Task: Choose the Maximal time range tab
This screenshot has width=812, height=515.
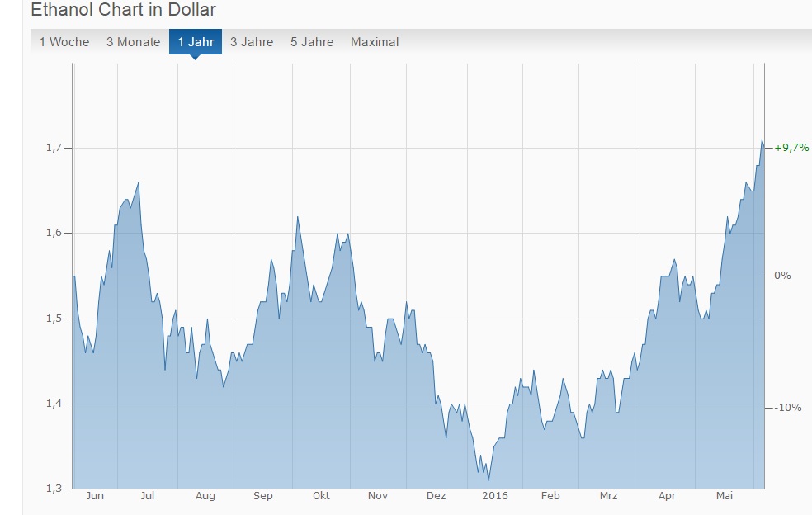Action: coord(375,42)
